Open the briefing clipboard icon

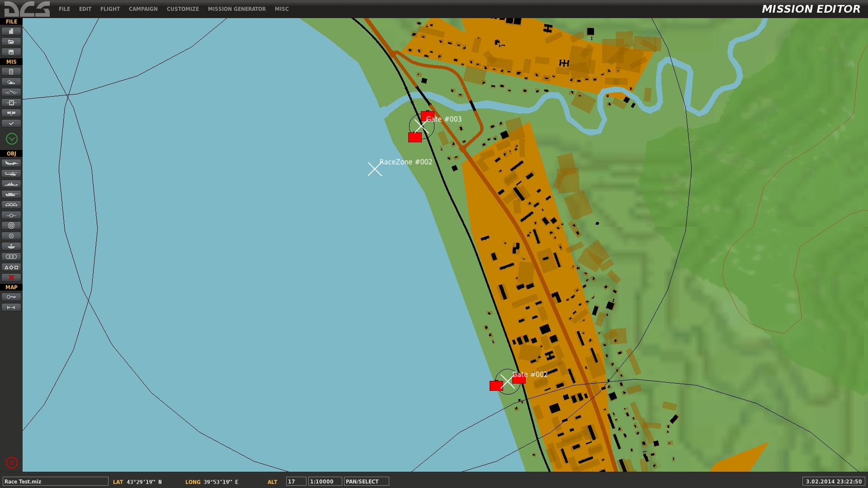pyautogui.click(x=11, y=71)
